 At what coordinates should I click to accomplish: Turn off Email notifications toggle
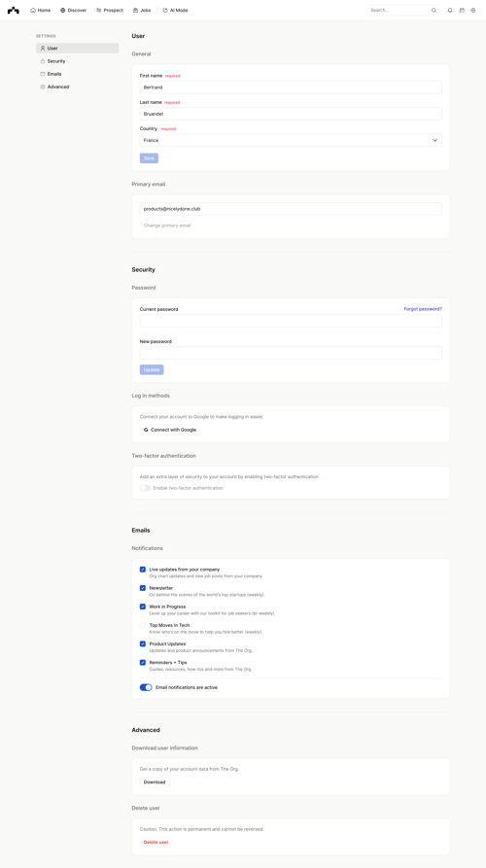click(x=146, y=687)
